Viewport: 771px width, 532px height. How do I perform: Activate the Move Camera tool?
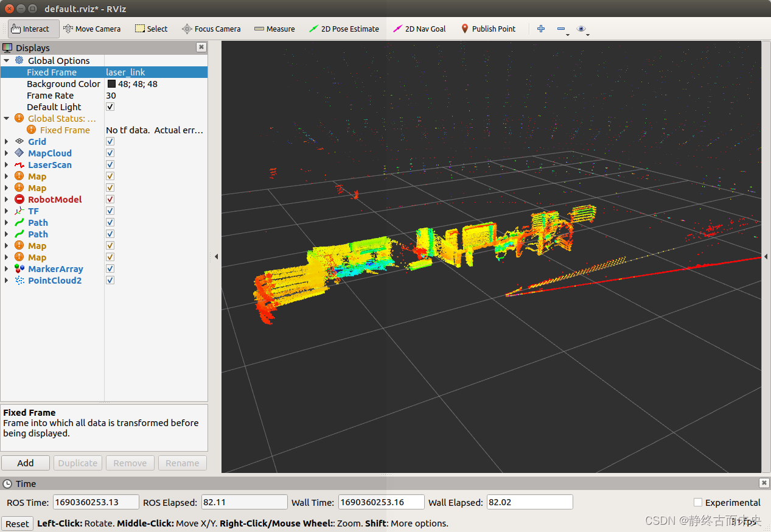(91, 29)
